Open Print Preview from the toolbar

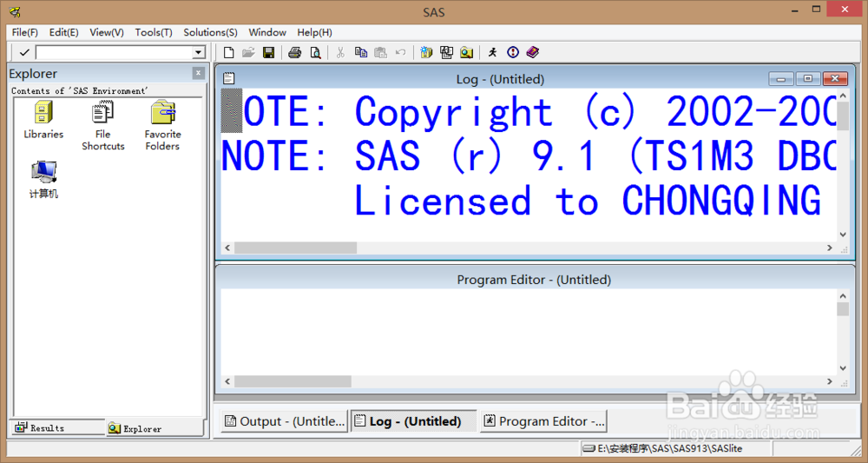[x=315, y=53]
